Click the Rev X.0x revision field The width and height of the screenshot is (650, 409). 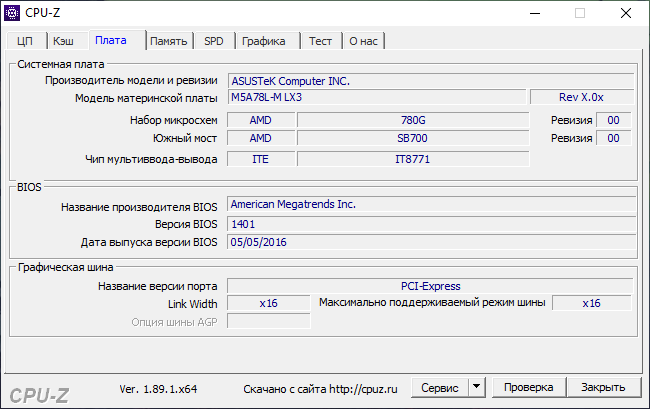click(x=582, y=97)
